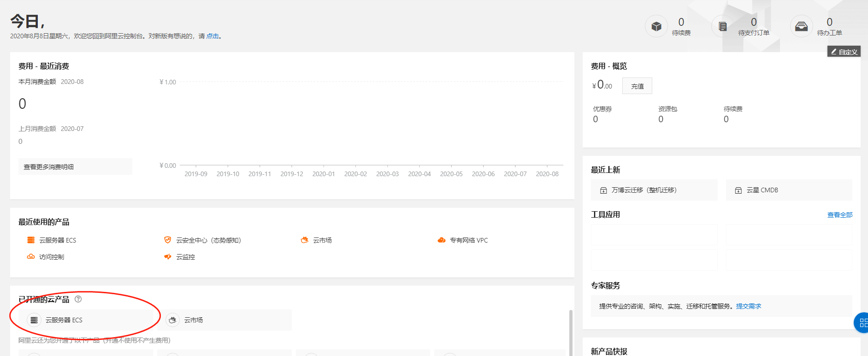Click the help icon beside 已开通的云产品
The height and width of the screenshot is (356, 868).
[x=78, y=299]
